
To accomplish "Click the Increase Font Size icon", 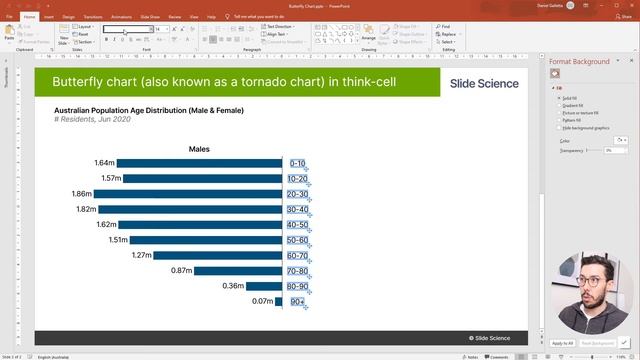I will (174, 29).
